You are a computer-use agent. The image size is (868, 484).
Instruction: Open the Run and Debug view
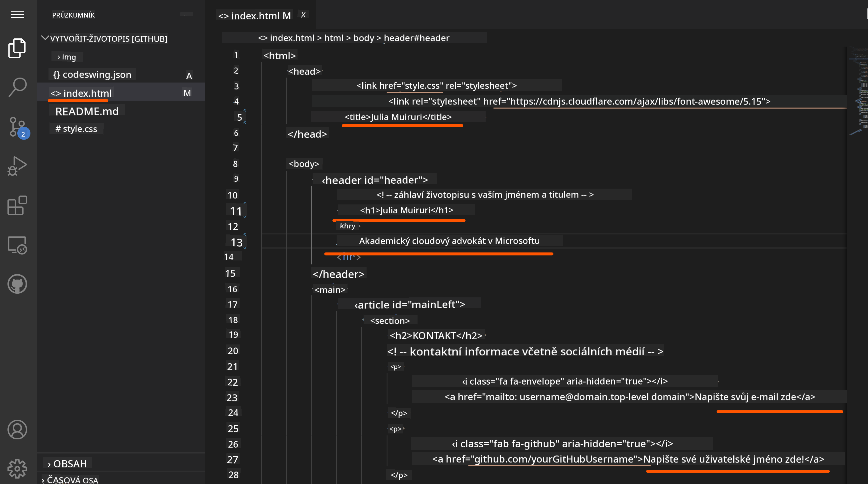coord(17,166)
